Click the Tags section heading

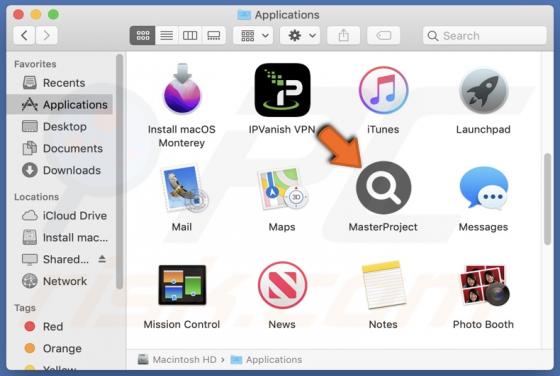pyautogui.click(x=25, y=308)
